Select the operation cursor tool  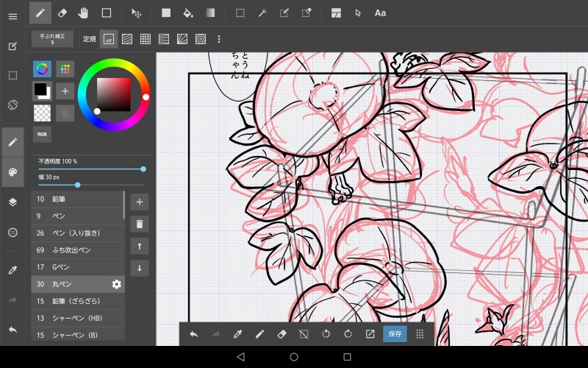[358, 13]
